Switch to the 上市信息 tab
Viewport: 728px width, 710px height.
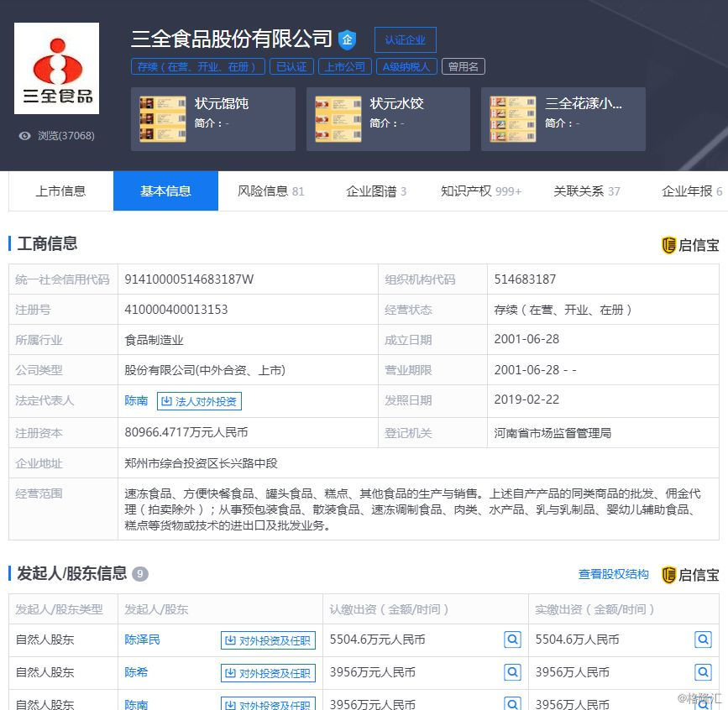(x=60, y=191)
